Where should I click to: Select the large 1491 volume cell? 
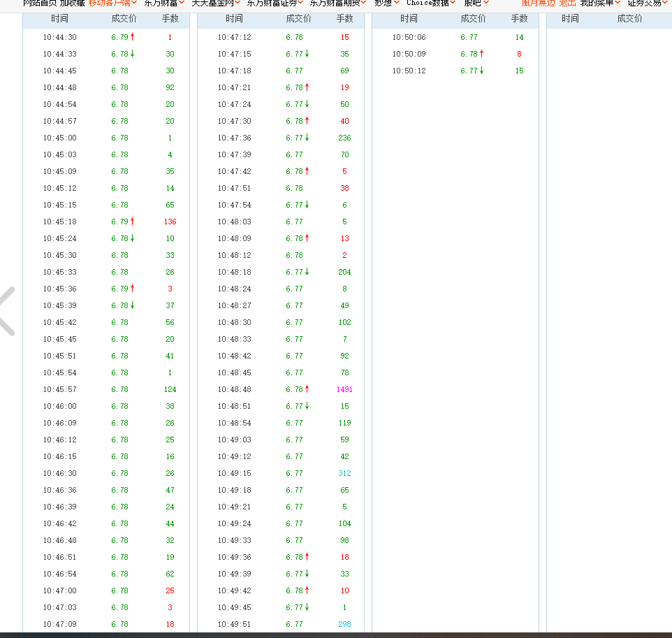344,389
